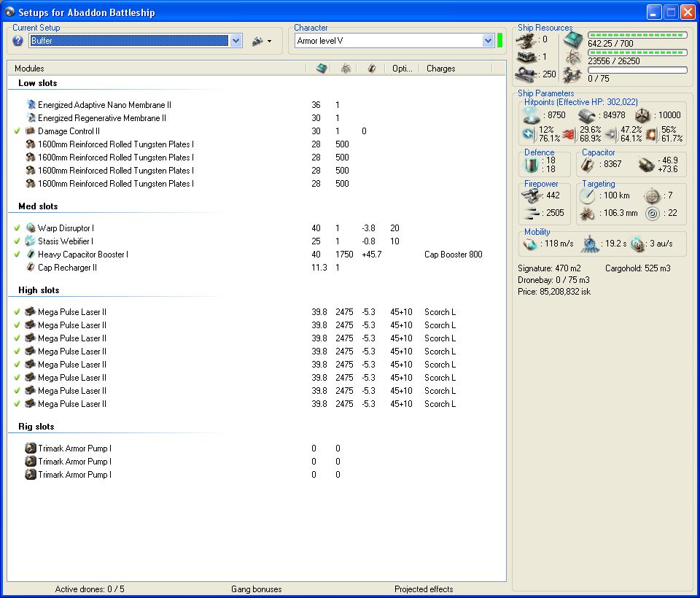
Task: Open the Gang bonuses panel
Action: 256,589
